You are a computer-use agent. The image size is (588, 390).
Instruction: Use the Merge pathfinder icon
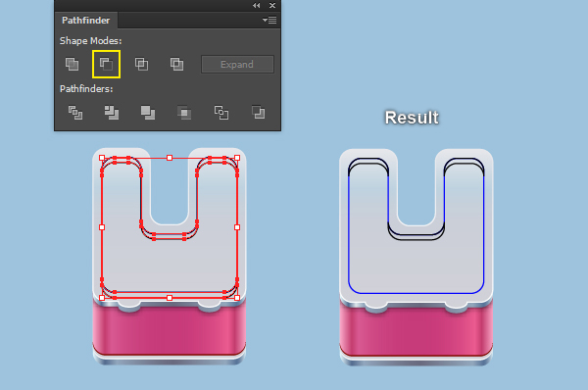[148, 113]
